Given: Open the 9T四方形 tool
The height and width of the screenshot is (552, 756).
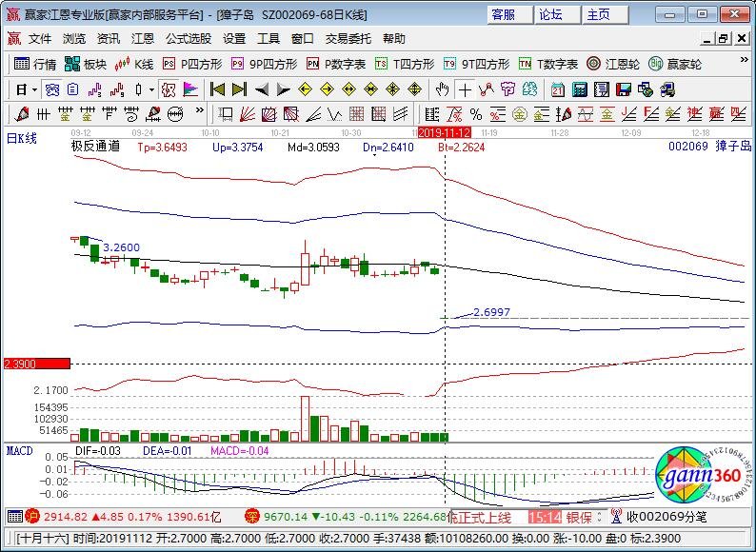Looking at the screenshot, I should (476, 64).
